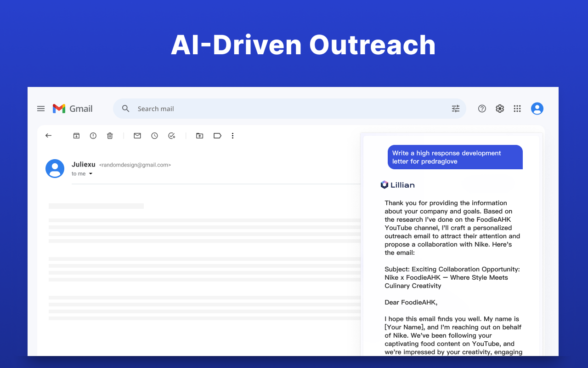The image size is (588, 368).
Task: Open the Help question mark icon
Action: click(x=482, y=109)
